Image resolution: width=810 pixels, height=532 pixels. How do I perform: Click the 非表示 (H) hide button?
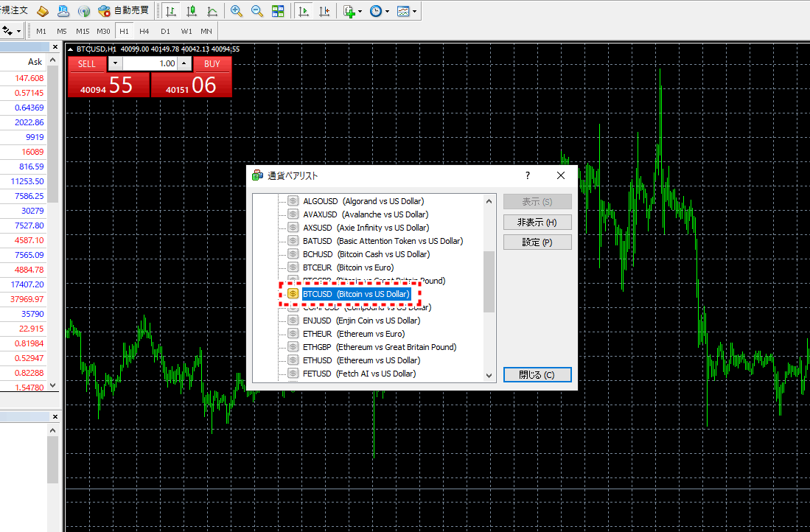click(537, 222)
